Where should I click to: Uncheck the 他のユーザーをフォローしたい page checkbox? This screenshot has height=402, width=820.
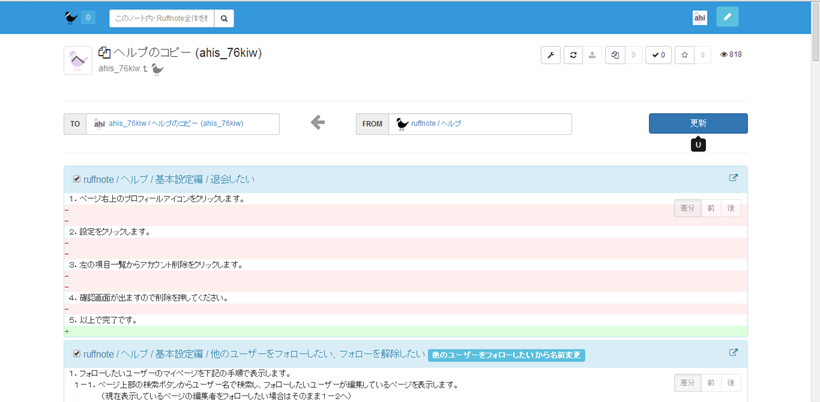[x=77, y=354]
